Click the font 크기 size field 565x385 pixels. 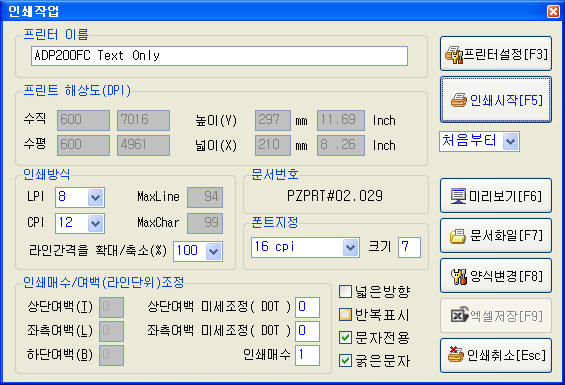pyautogui.click(x=409, y=247)
